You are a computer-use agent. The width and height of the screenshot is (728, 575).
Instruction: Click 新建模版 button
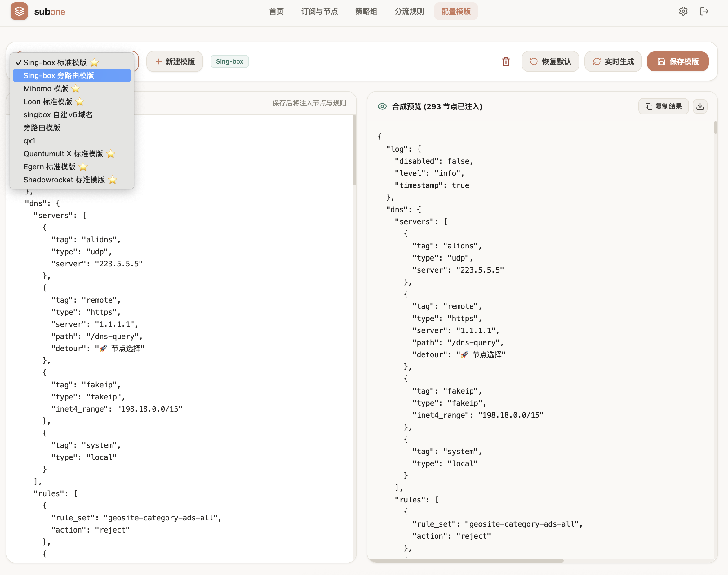pos(175,62)
